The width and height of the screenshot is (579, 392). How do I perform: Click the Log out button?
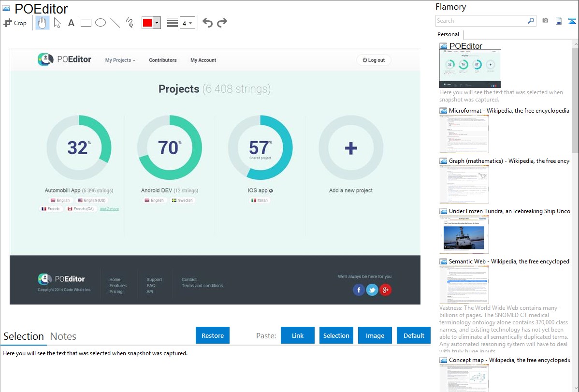point(374,60)
